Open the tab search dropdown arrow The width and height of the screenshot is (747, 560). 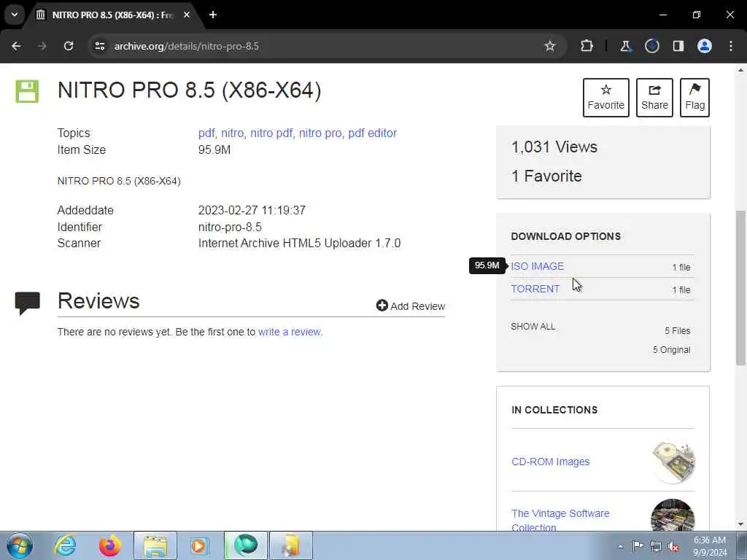coord(15,15)
